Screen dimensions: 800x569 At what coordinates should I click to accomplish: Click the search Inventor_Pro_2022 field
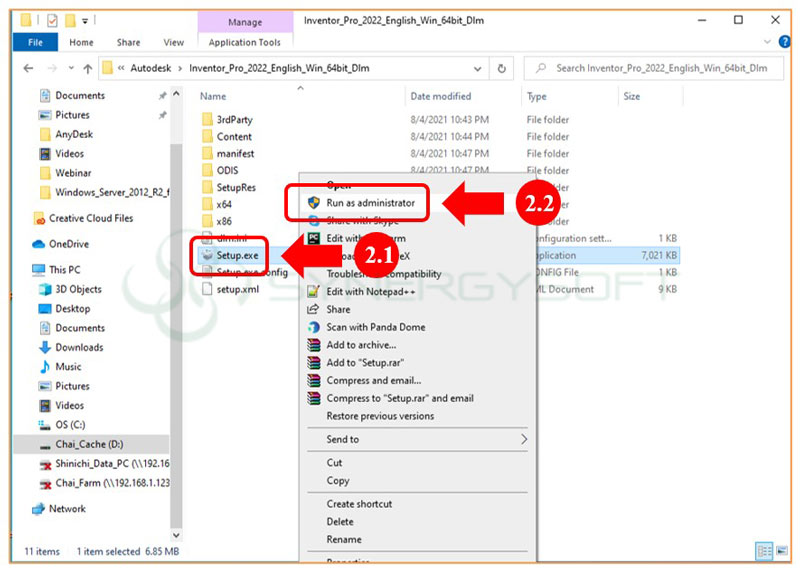point(660,69)
